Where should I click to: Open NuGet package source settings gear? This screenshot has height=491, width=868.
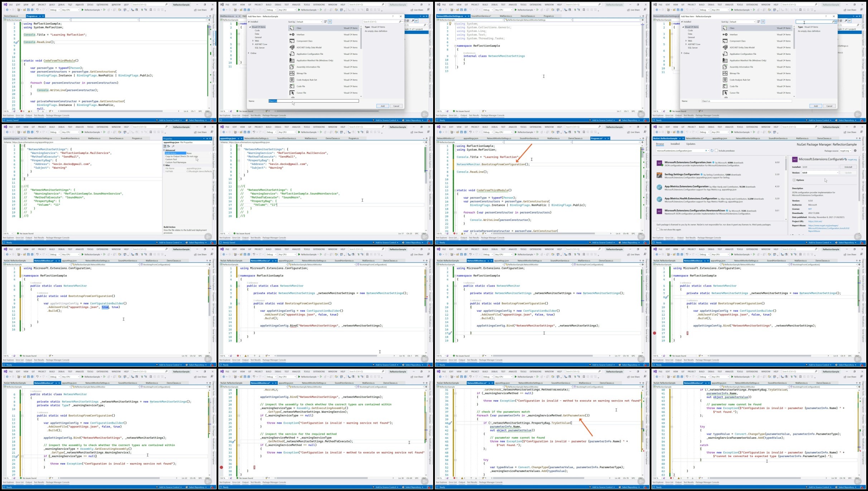(x=855, y=151)
